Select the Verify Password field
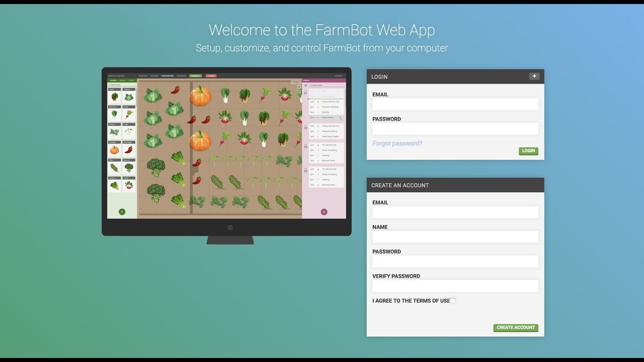Image resolution: width=644 pixels, height=362 pixels. click(455, 286)
